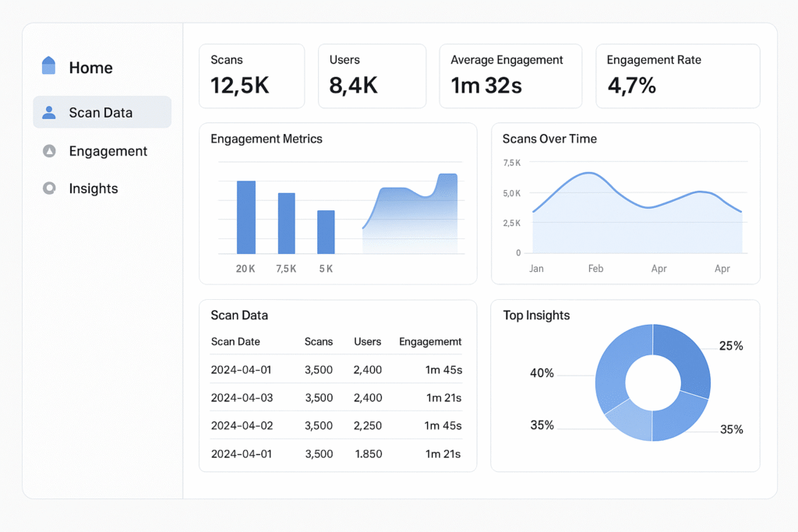Click the tallest 20 K bar

pyautogui.click(x=246, y=217)
